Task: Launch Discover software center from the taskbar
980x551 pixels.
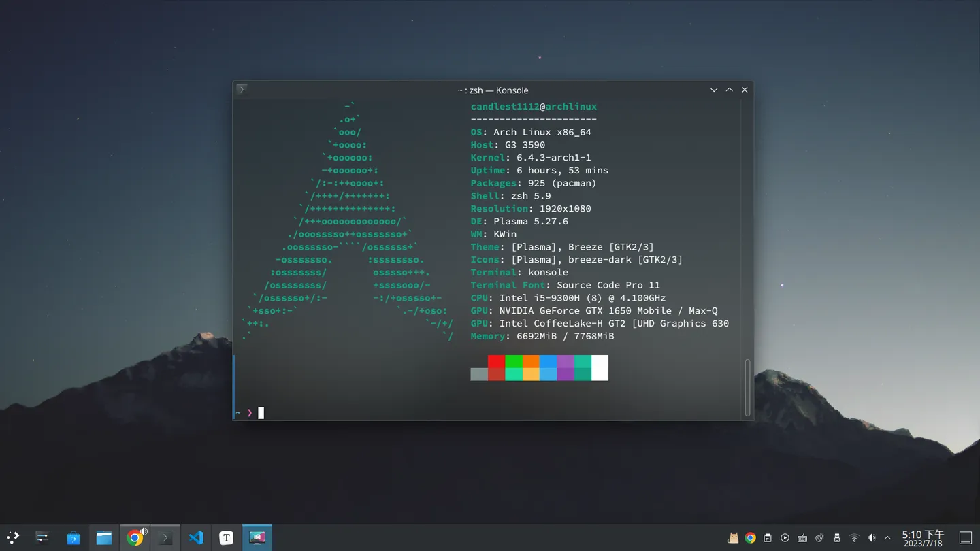Action: click(73, 537)
